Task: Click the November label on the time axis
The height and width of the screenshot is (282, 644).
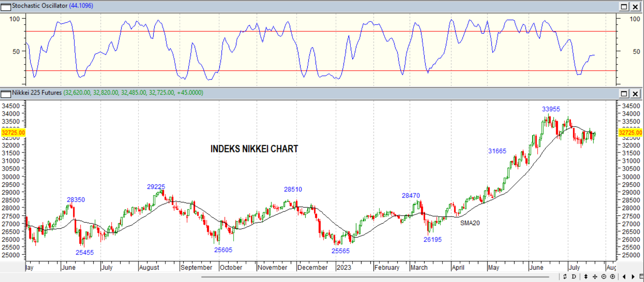Action: coord(272,268)
